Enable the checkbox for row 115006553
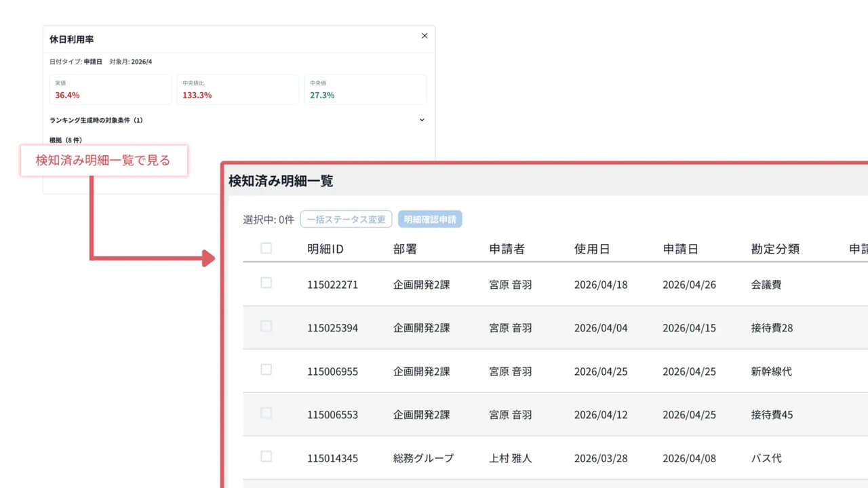Viewport: 868px width, 488px height. [x=267, y=413]
